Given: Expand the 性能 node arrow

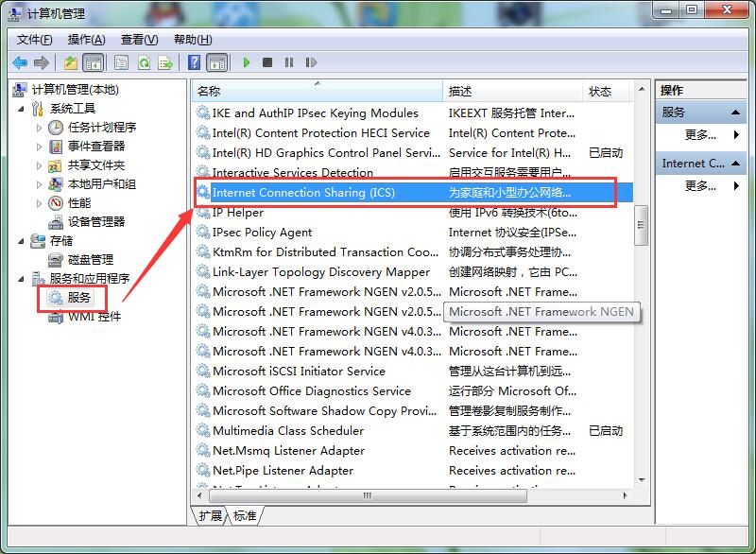Looking at the screenshot, I should (x=39, y=203).
